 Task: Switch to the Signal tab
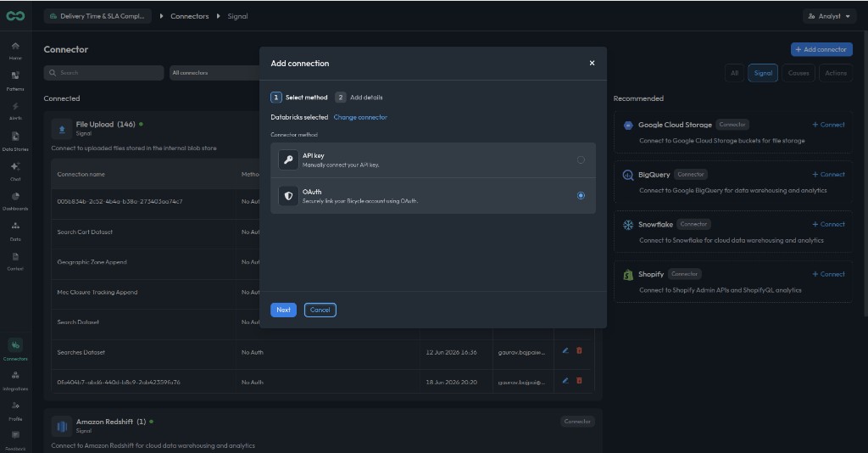[x=763, y=73]
